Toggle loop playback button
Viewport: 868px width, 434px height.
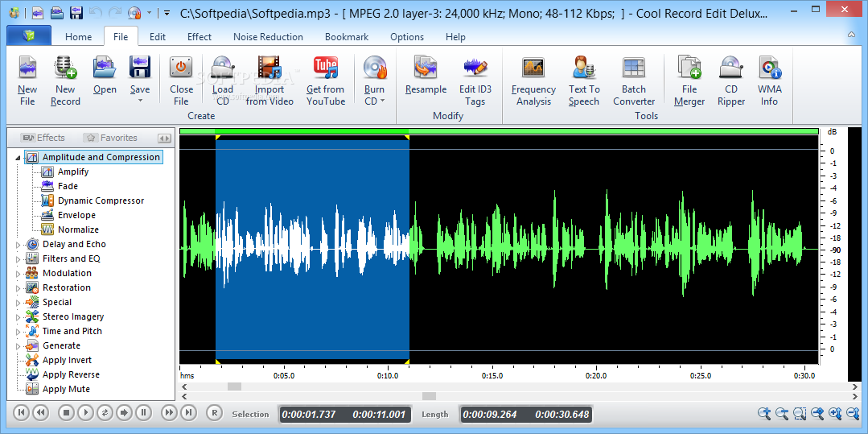click(104, 412)
